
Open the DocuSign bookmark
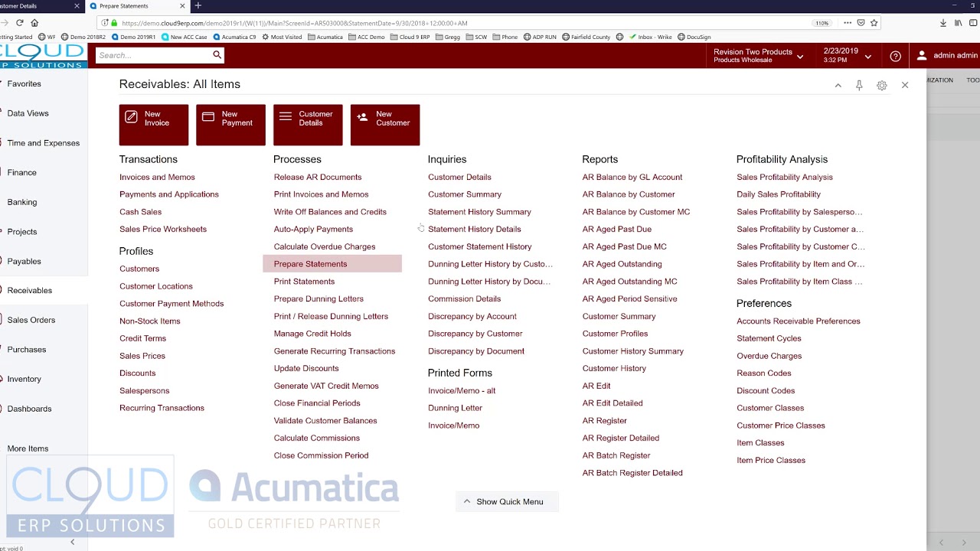(694, 37)
